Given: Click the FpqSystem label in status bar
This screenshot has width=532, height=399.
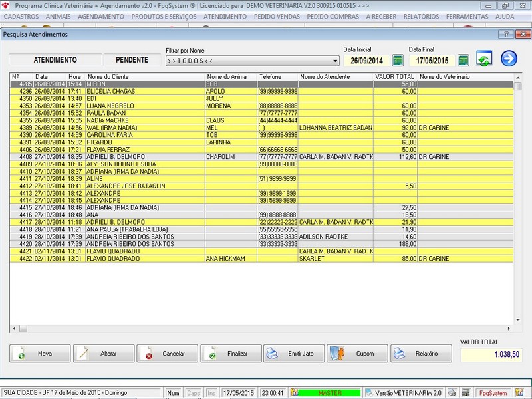Looking at the screenshot, I should click(492, 393).
